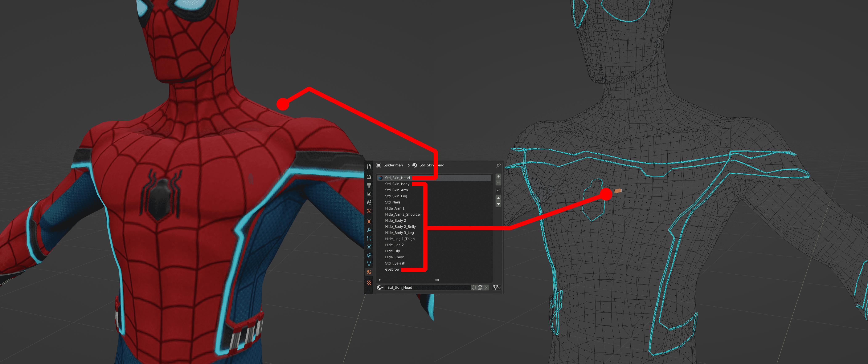Toggle fake user shield for material
The width and height of the screenshot is (868, 364).
[474, 287]
